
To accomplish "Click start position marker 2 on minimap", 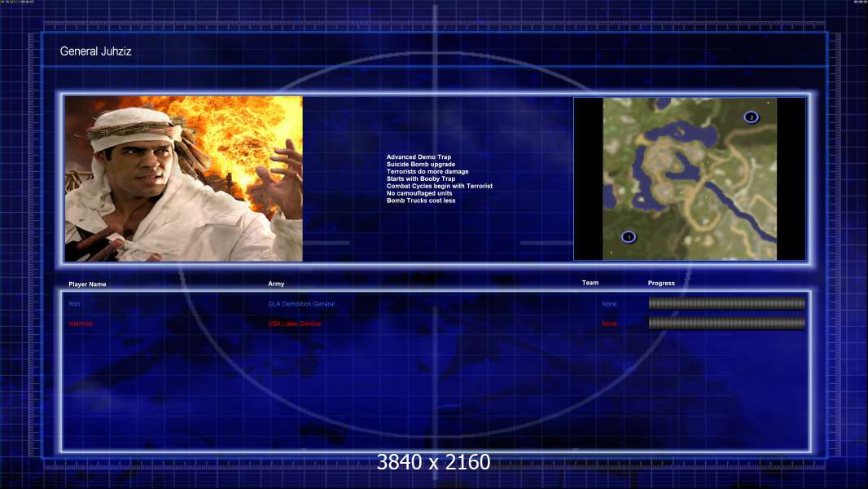I will (x=752, y=117).
